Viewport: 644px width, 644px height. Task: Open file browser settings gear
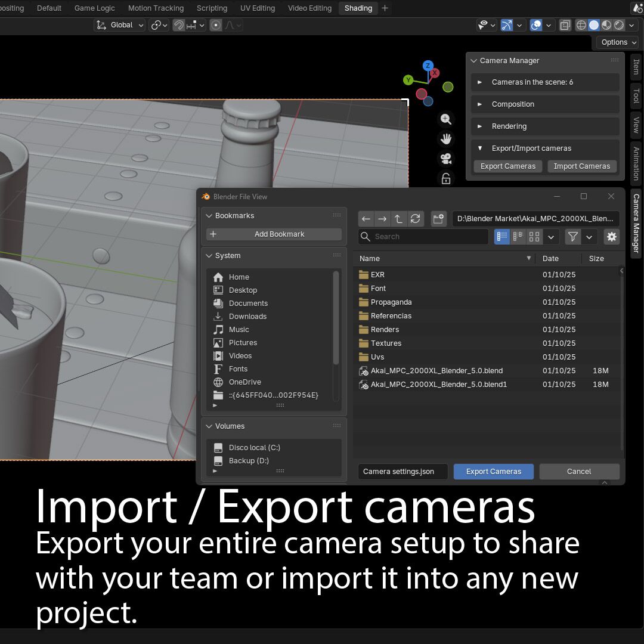click(x=611, y=237)
